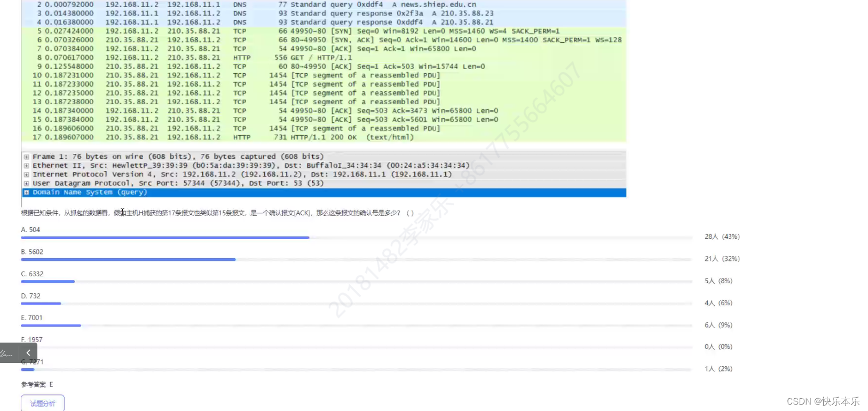Viewport: 868px width, 411px height.
Task: Open the 试题分析 analysis button
Action: click(43, 403)
